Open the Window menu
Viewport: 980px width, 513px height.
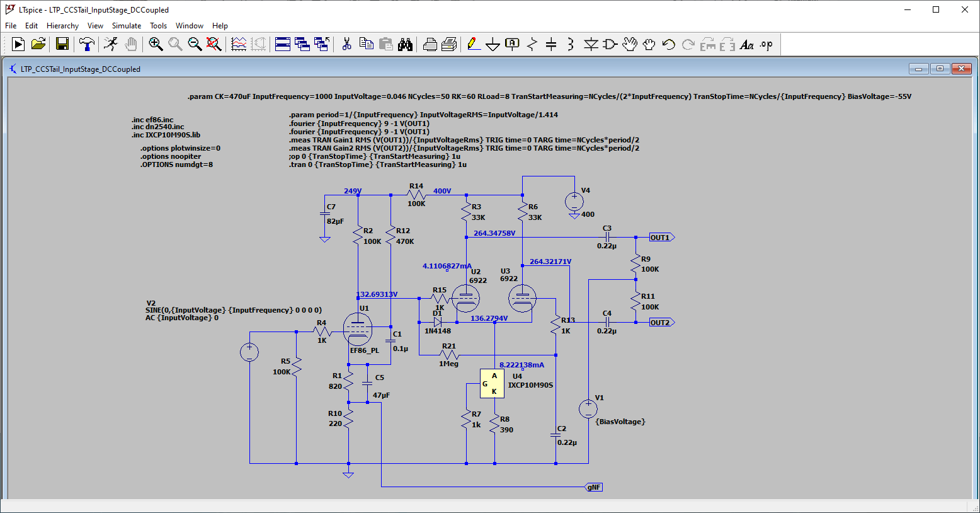[x=190, y=26]
